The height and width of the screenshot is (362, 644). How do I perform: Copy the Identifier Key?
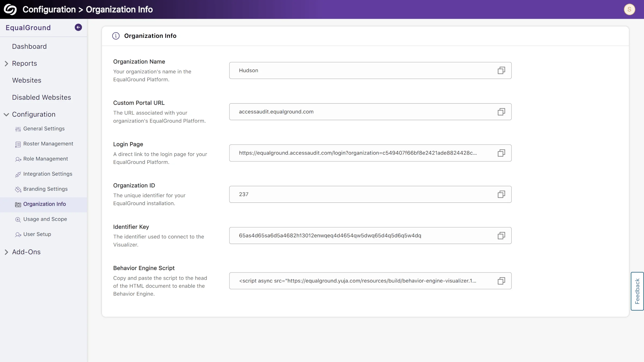pyautogui.click(x=501, y=236)
